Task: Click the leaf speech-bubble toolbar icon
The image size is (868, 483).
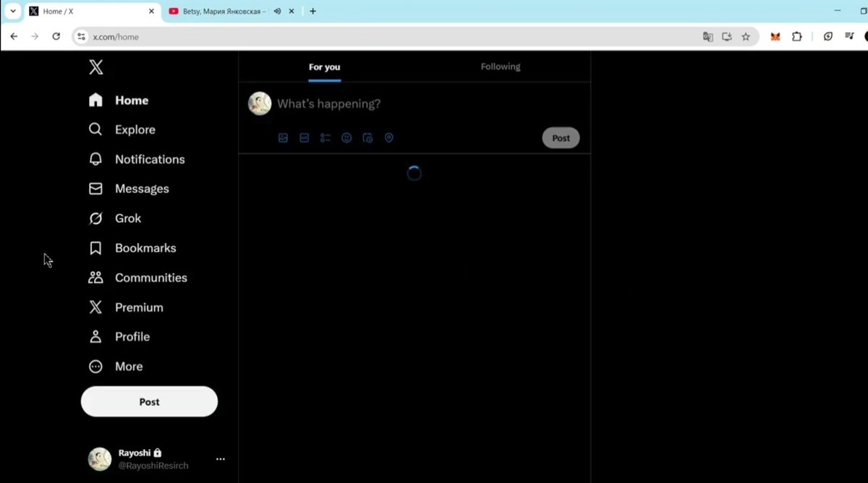Action: coord(828,36)
